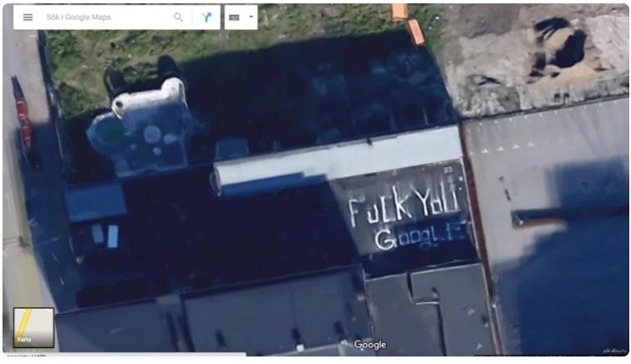This screenshot has width=631, height=364.
Task: Click the "Google" word painted on roof
Action: [x=422, y=237]
